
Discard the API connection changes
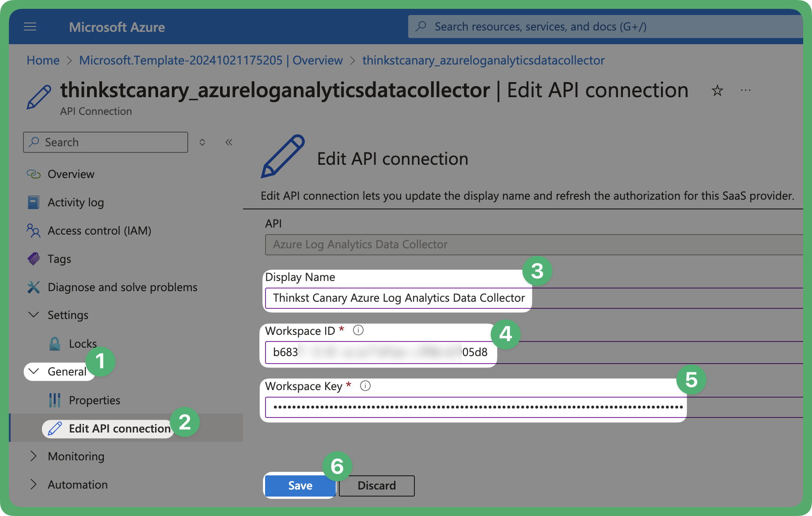377,486
